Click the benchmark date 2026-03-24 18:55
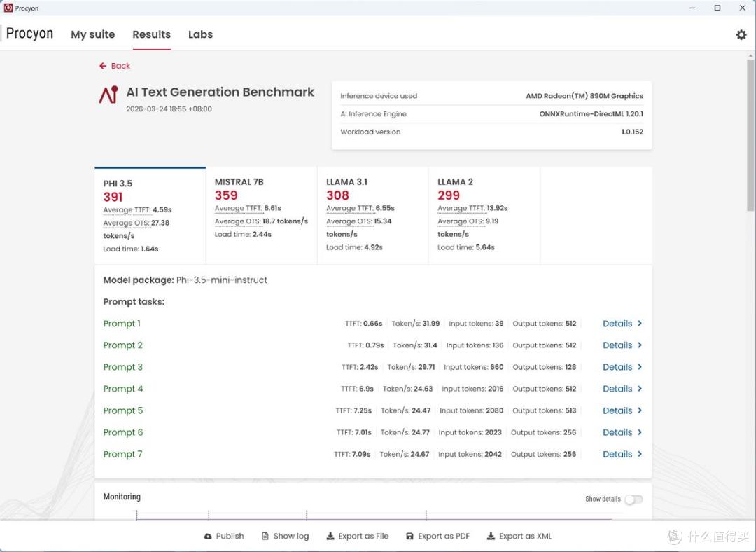Viewport: 756px width, 552px height. click(169, 109)
